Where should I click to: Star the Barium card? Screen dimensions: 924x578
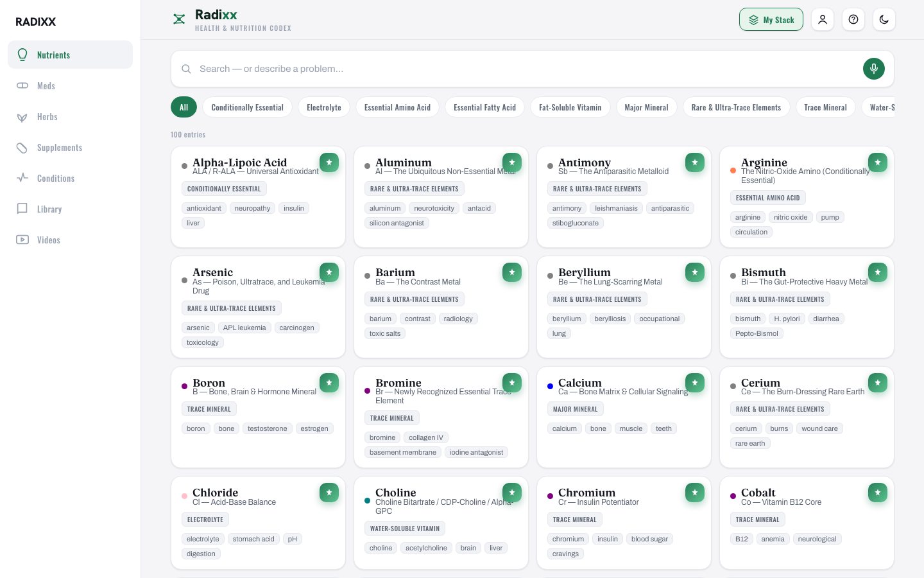pyautogui.click(x=512, y=272)
